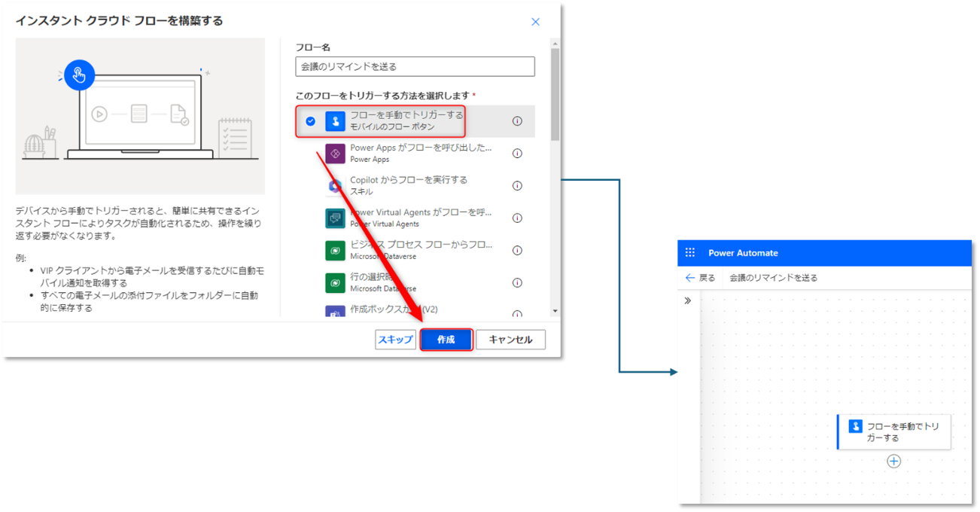Select the Copilot skill trigger icon

pos(335,185)
